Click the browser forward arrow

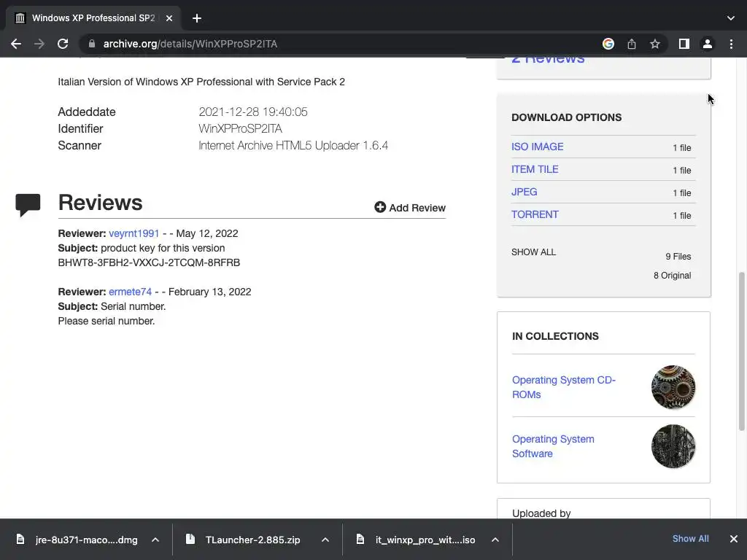coord(39,44)
